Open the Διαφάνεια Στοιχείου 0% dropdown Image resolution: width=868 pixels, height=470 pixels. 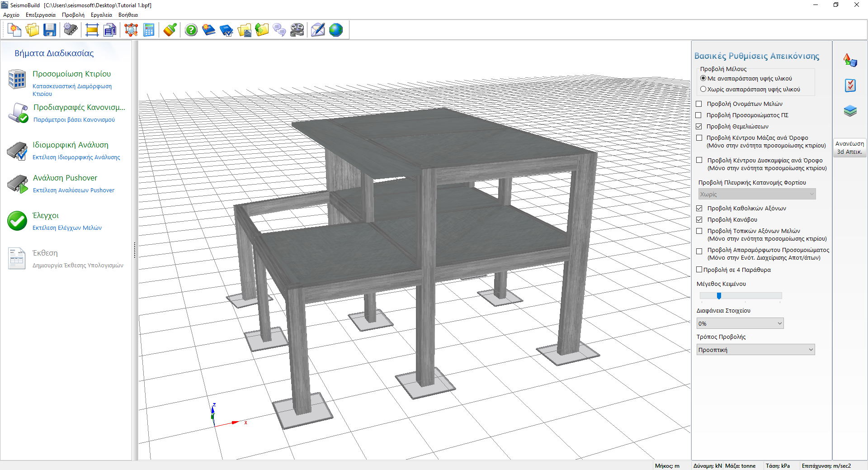740,323
